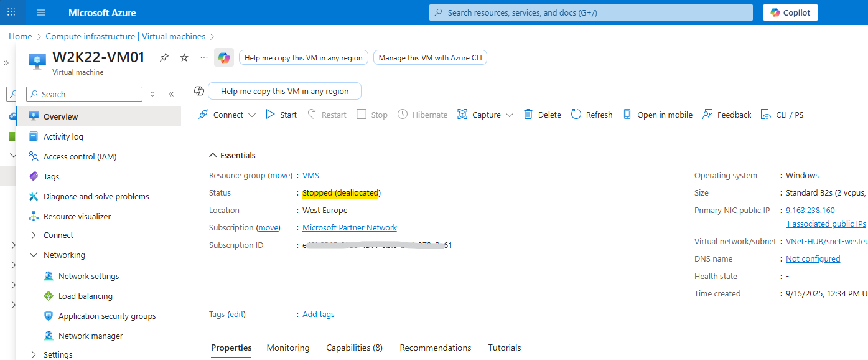
Task: Click Manage this VM with Azure CLI
Action: [x=430, y=57]
